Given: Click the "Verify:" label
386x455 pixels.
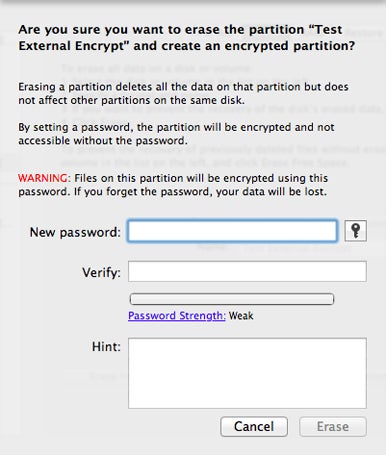Looking at the screenshot, I should pyautogui.click(x=101, y=273).
